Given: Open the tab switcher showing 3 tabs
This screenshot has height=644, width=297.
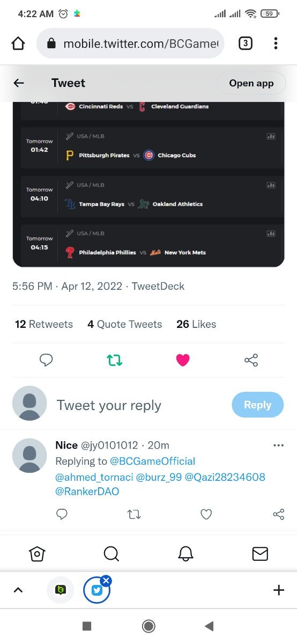Looking at the screenshot, I should pyautogui.click(x=245, y=43).
